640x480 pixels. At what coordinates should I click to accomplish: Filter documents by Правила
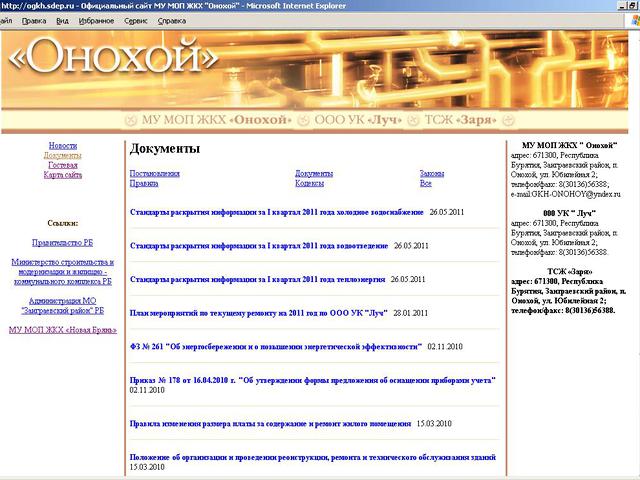pyautogui.click(x=144, y=183)
